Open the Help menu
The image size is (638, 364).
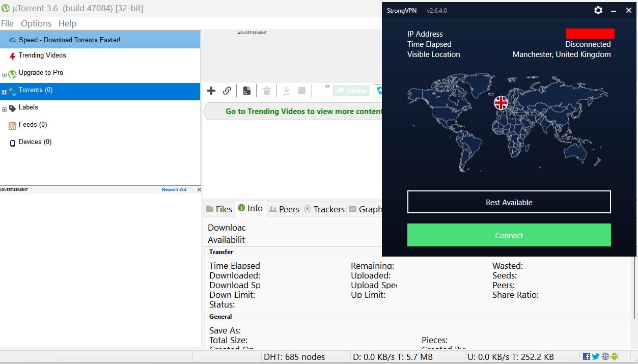click(67, 23)
